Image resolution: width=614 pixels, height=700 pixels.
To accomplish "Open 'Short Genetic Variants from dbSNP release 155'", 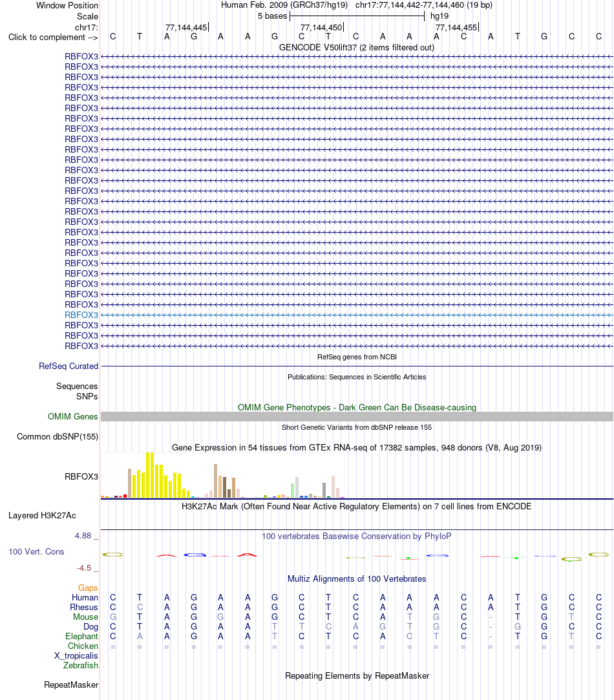I will click(357, 427).
